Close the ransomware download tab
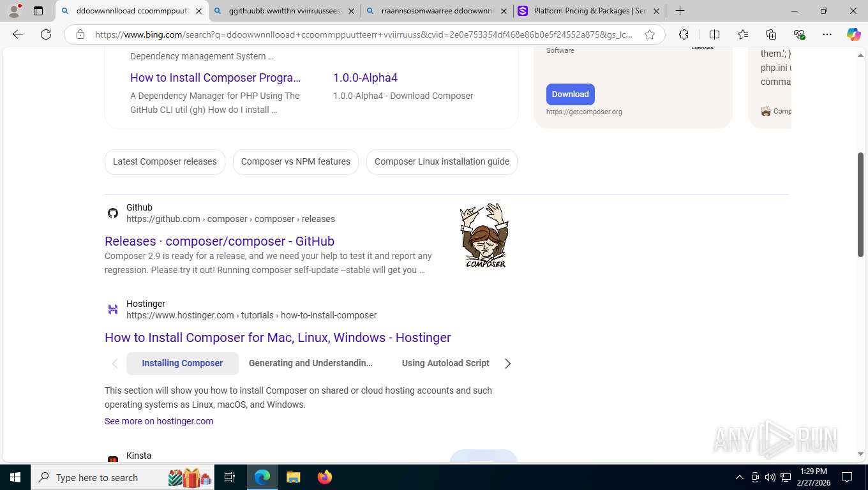This screenshot has width=868, height=490. point(504,11)
